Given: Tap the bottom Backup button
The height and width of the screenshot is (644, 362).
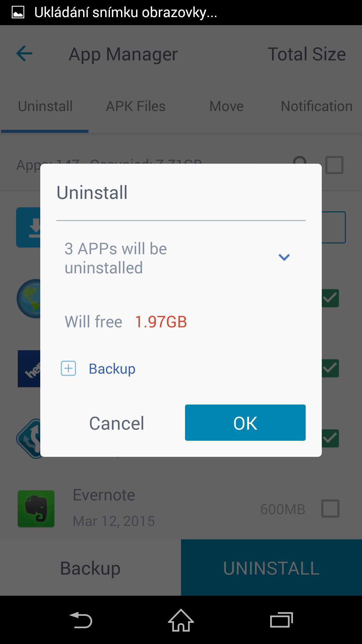Looking at the screenshot, I should (90, 568).
